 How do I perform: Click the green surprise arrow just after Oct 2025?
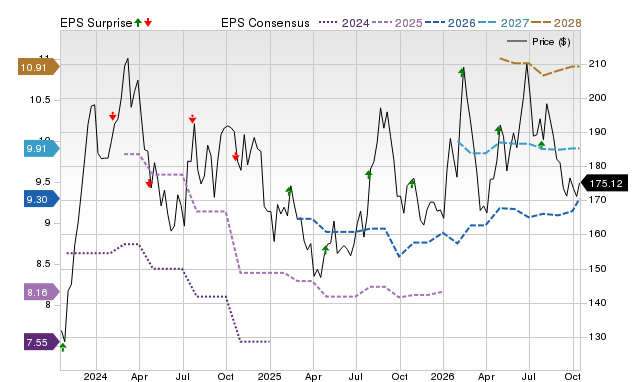(x=412, y=183)
